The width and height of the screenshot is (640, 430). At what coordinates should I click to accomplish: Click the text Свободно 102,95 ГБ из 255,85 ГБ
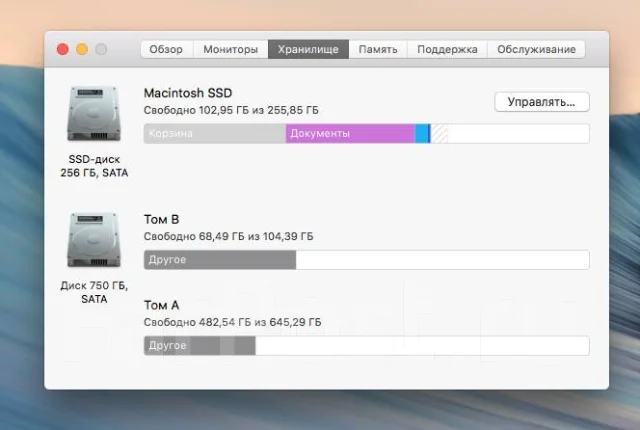point(231,111)
